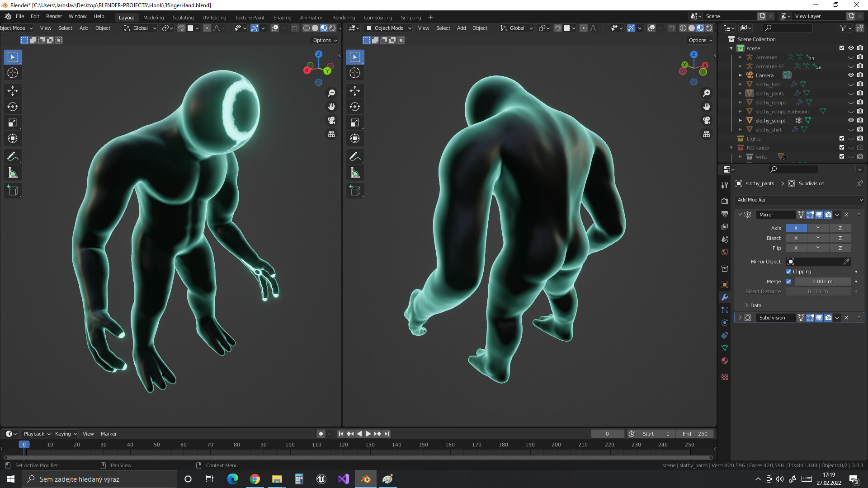Open Unreal Engine from the taskbar
Image resolution: width=868 pixels, height=488 pixels.
(321, 479)
